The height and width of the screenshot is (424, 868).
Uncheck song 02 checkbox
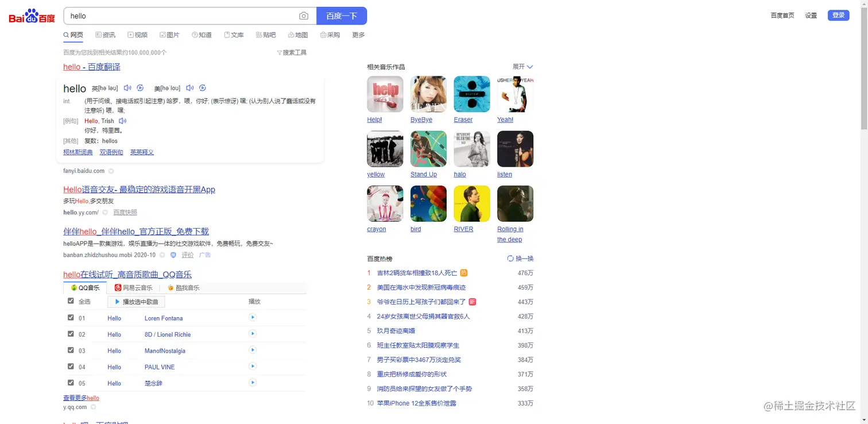[x=71, y=334]
